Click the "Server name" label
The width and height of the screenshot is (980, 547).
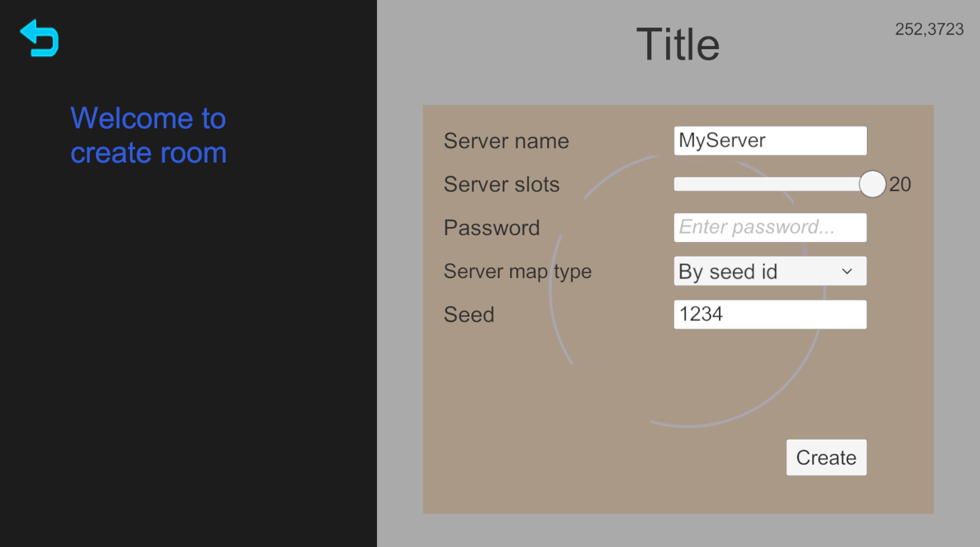pos(506,141)
